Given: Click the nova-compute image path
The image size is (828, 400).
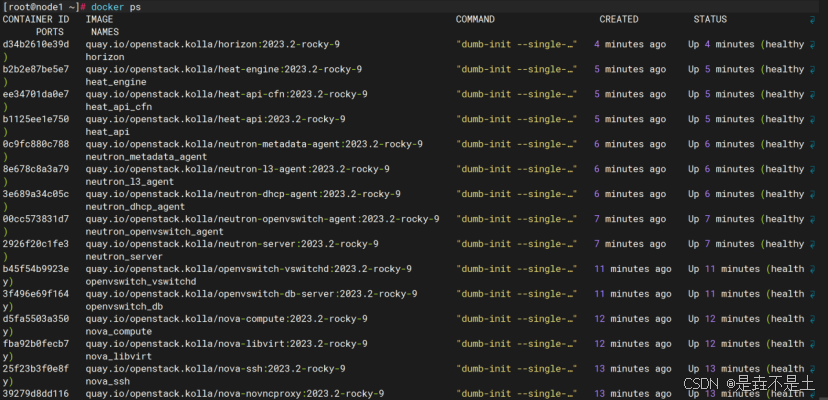Looking at the screenshot, I should (x=227, y=319).
